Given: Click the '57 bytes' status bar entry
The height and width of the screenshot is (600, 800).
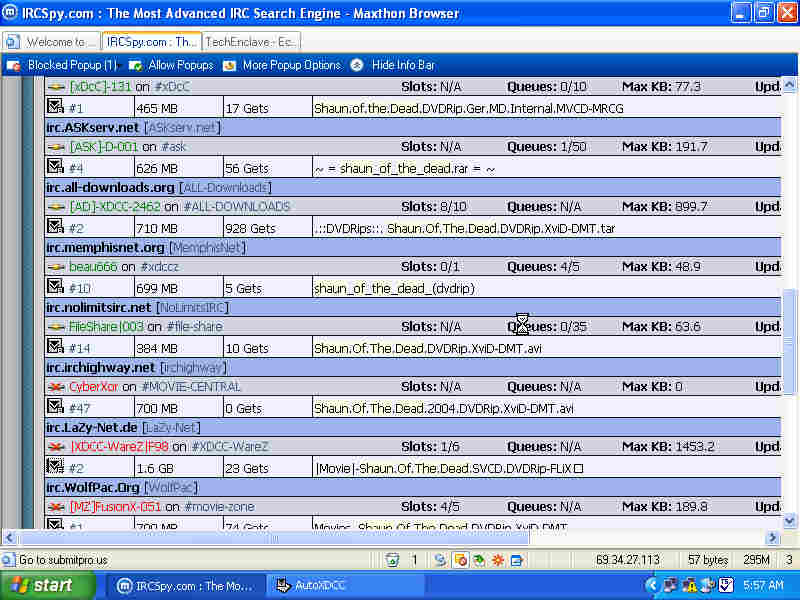Looking at the screenshot, I should 708,560.
